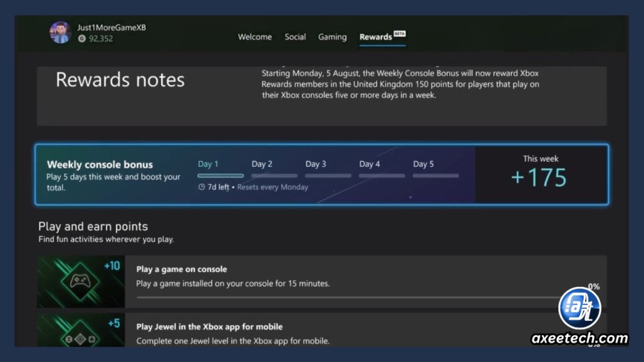This screenshot has height=362, width=644.
Task: Select Day 3 progress bar
Action: (x=328, y=176)
